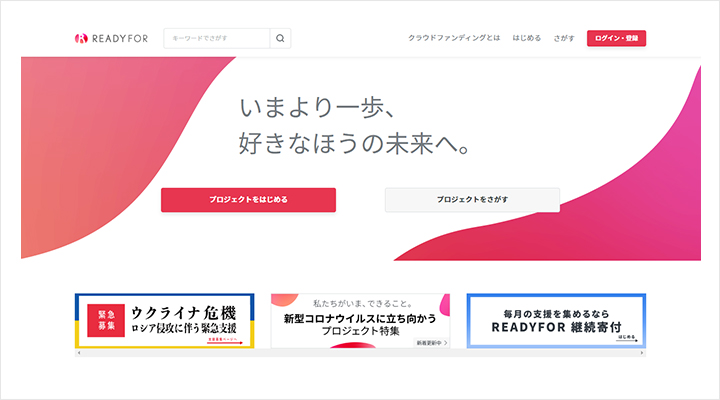Select the さがす navigation link
The width and height of the screenshot is (720, 400).
point(564,38)
